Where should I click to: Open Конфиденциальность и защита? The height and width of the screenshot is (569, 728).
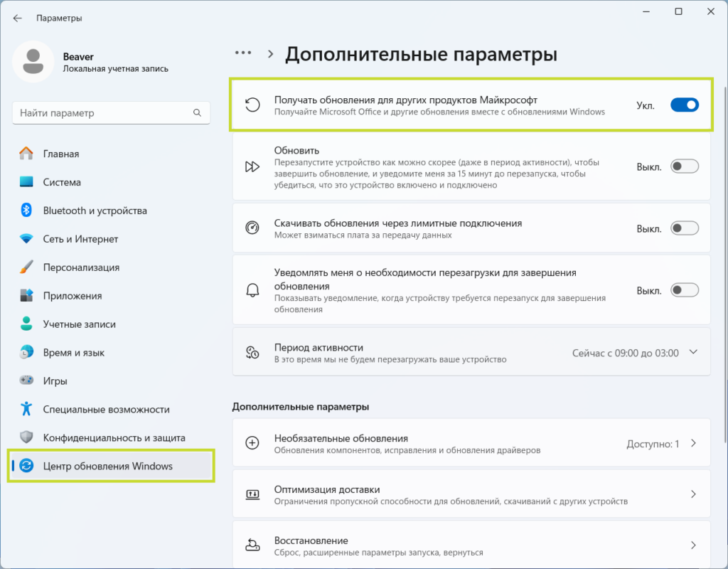point(111,437)
